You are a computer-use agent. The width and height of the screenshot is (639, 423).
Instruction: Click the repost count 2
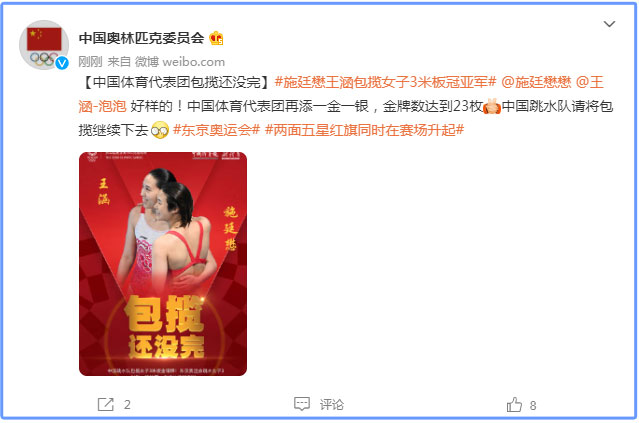(x=127, y=405)
